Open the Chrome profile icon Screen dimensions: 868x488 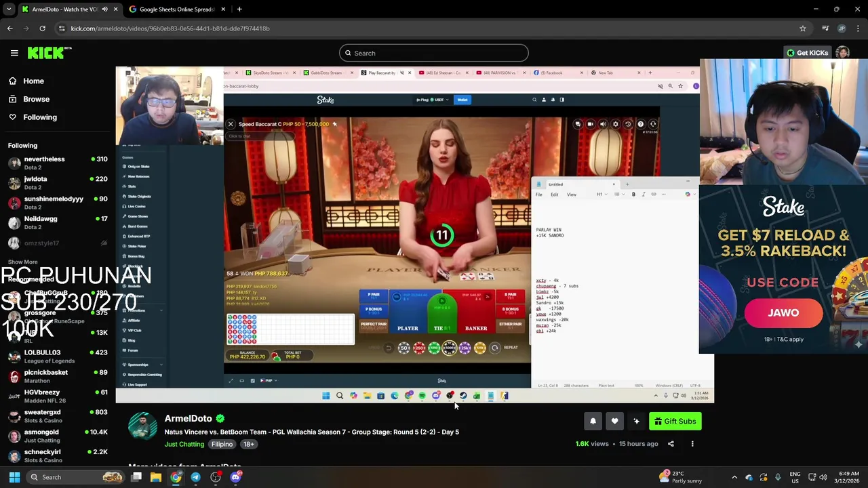click(842, 28)
